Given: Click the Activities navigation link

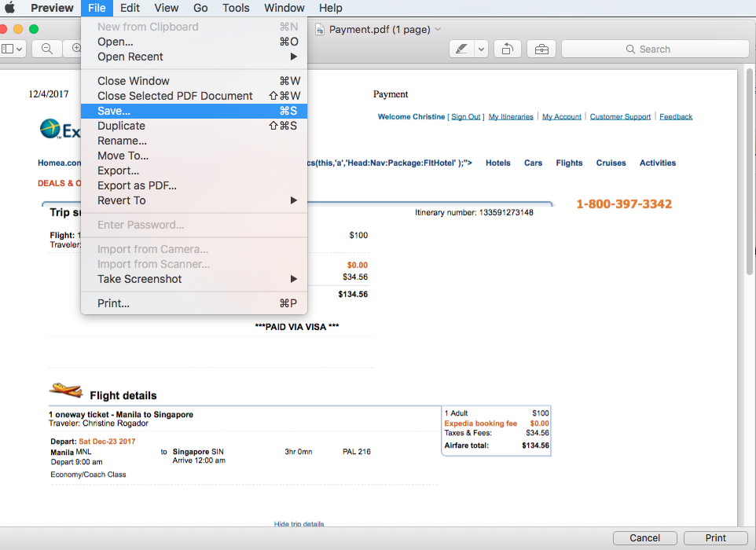Looking at the screenshot, I should (658, 163).
